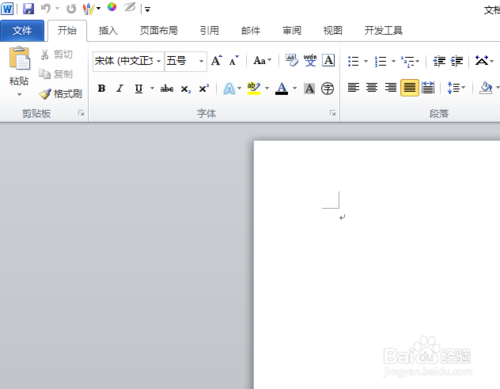Click the Format Painter brush icon
The height and width of the screenshot is (389, 500).
point(45,94)
